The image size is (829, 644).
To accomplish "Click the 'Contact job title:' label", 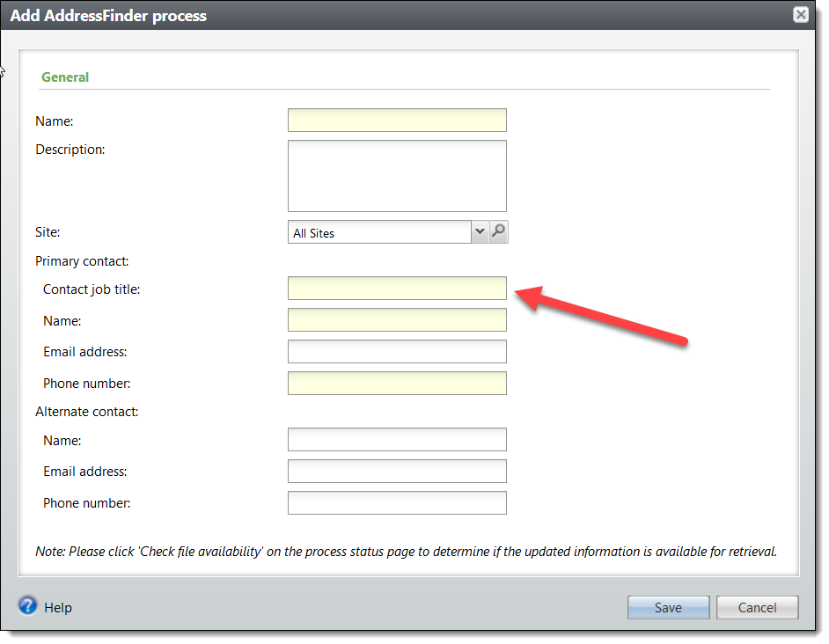I will (92, 289).
